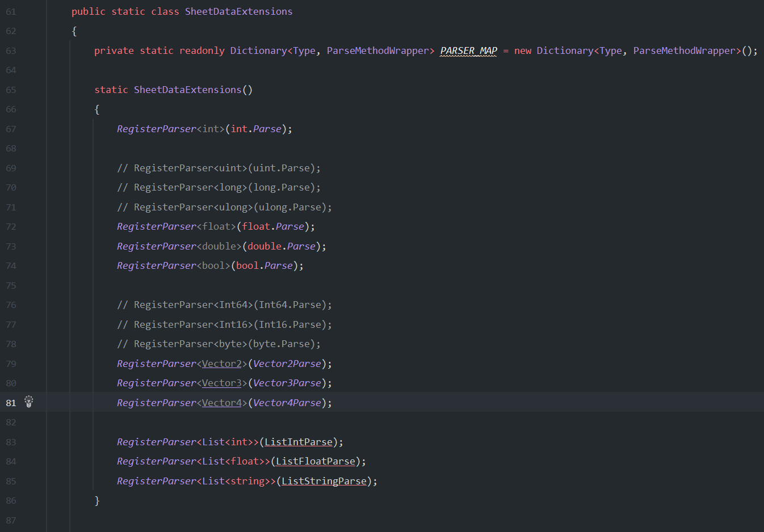Click opening brace on line 66
This screenshot has height=532, width=764.
click(x=97, y=109)
